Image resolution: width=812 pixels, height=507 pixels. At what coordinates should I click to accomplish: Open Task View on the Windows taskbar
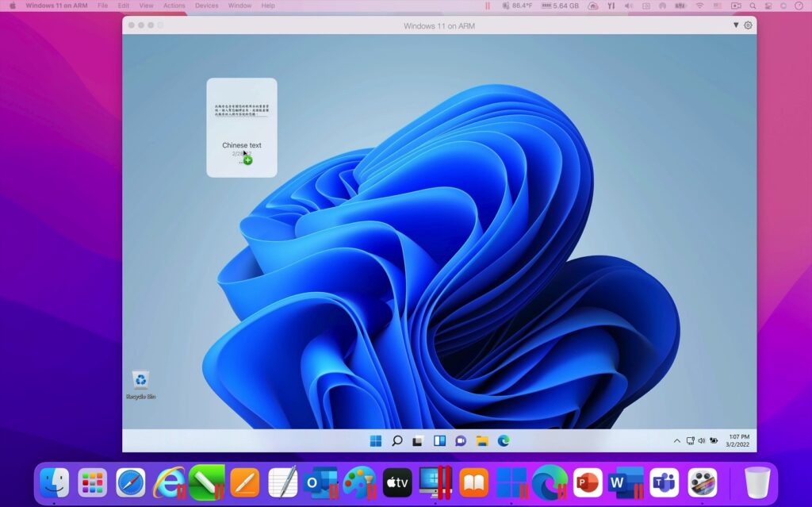pos(418,441)
